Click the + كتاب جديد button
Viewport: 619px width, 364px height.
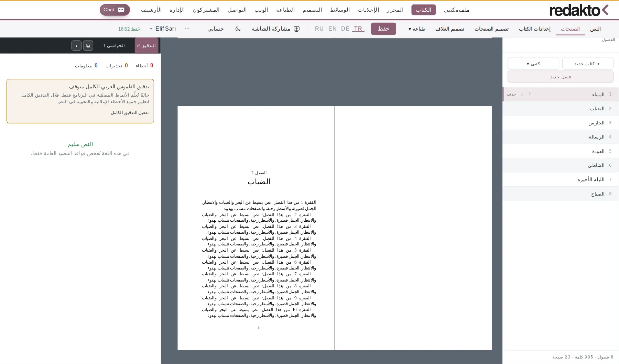[587, 64]
